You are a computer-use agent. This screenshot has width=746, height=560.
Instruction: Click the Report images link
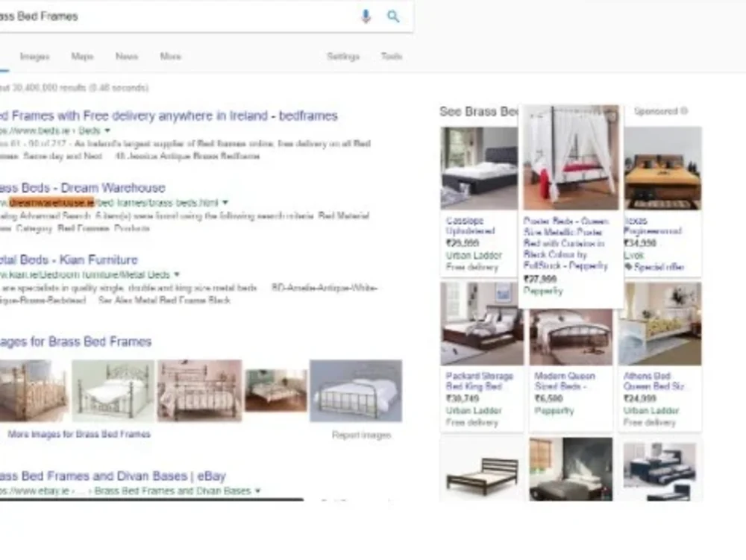click(362, 435)
